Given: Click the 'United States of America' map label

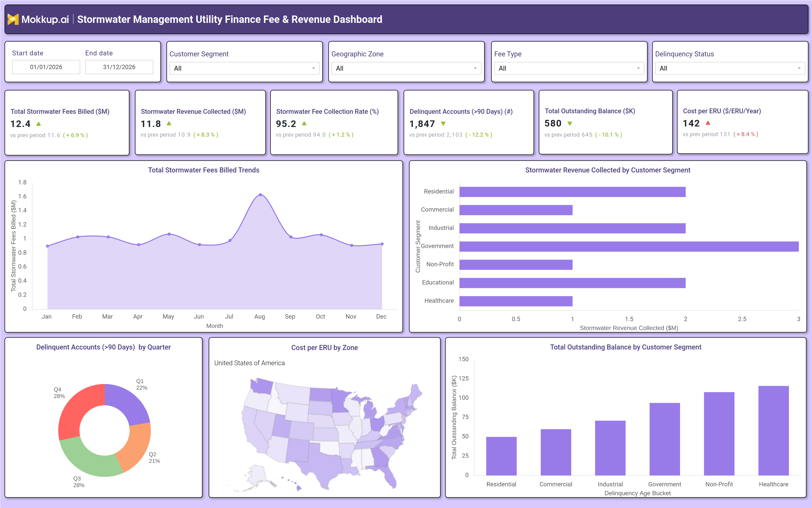Looking at the screenshot, I should (x=249, y=363).
